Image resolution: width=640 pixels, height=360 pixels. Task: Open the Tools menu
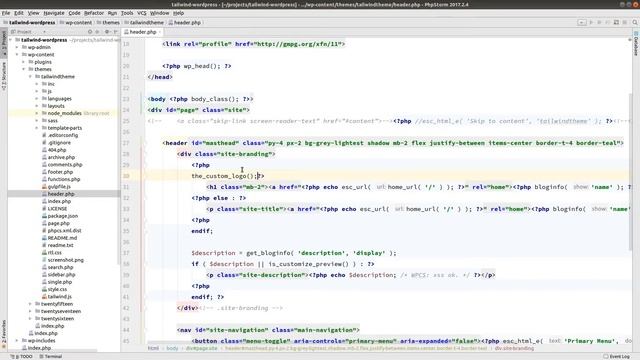pos(127,13)
